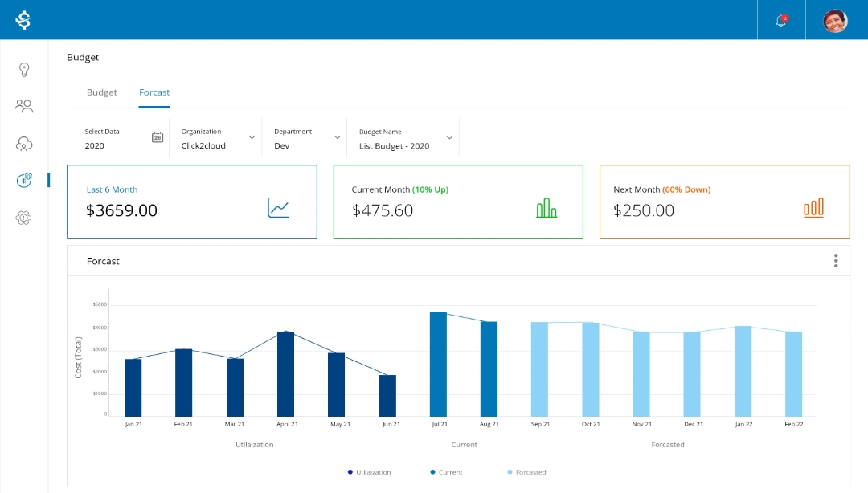The image size is (868, 493).
Task: Expand the Budget Name dropdown
Action: (x=450, y=137)
